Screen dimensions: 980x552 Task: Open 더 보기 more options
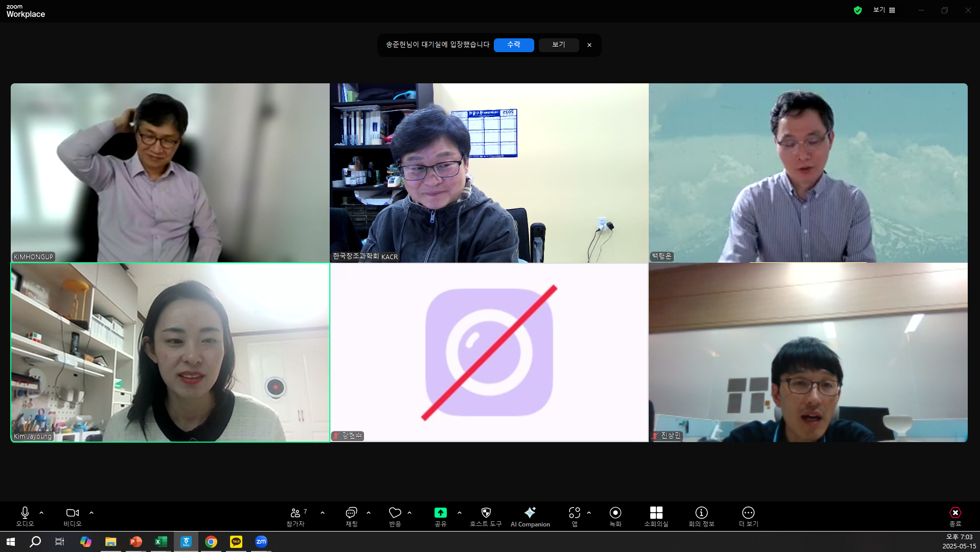coord(748,516)
